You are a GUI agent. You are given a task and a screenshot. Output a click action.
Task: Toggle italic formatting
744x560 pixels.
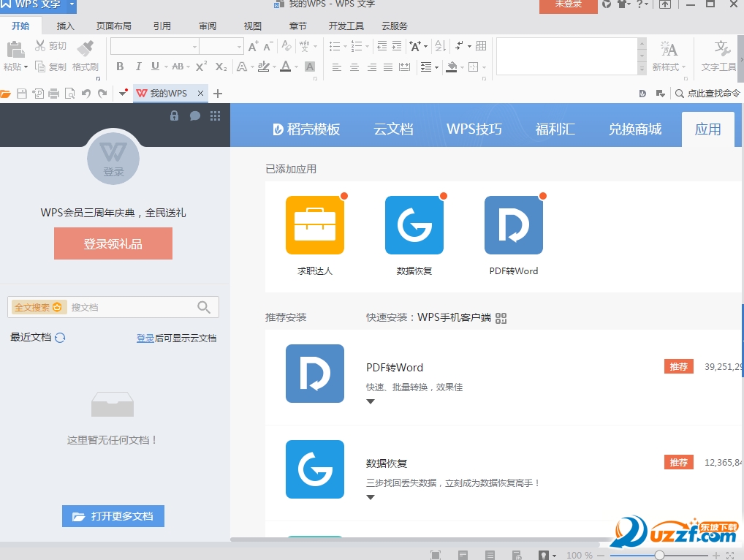pyautogui.click(x=138, y=67)
